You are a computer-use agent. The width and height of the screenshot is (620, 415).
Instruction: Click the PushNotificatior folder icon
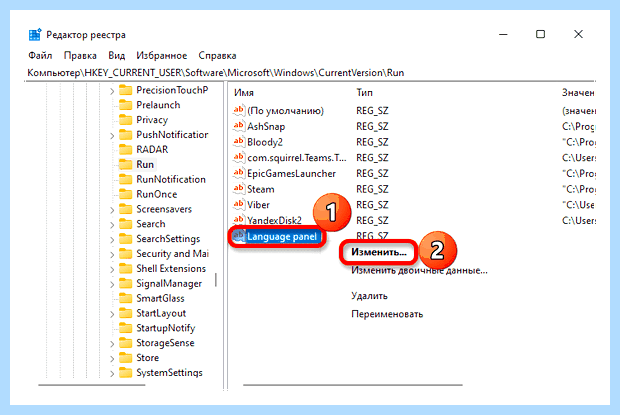125,135
